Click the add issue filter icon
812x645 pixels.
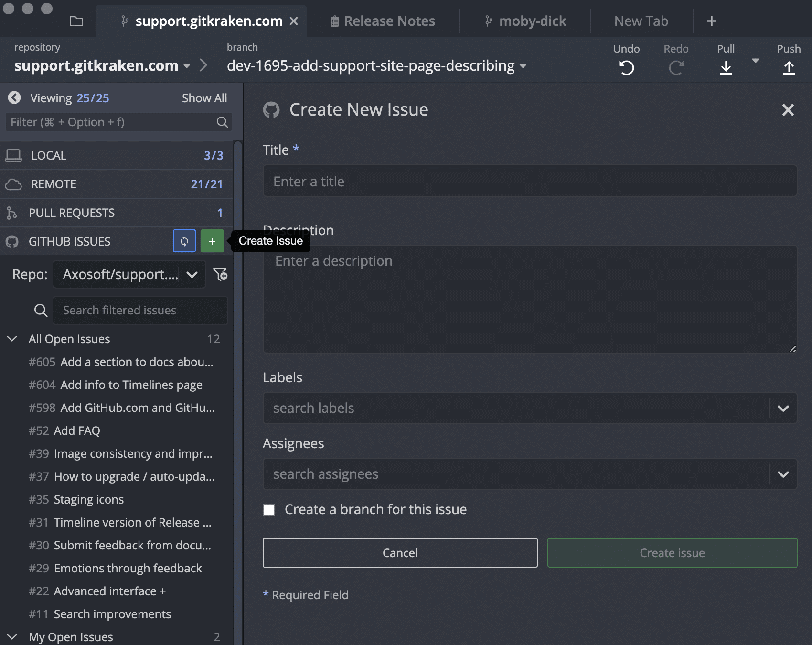pos(220,274)
